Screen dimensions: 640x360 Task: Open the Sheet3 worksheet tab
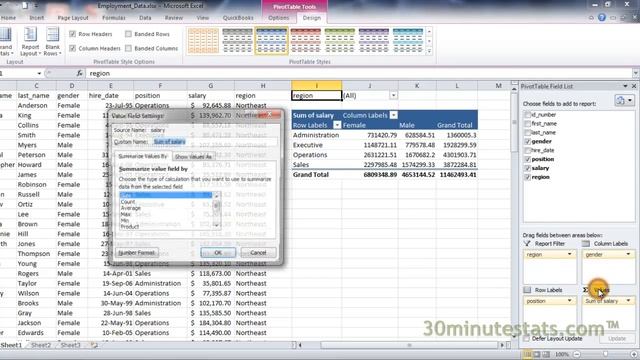(x=70, y=345)
